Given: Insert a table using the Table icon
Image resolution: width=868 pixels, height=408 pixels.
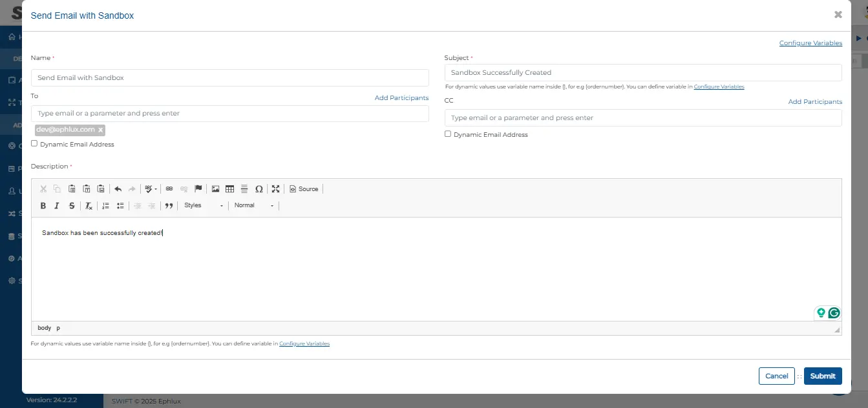Looking at the screenshot, I should (x=229, y=189).
